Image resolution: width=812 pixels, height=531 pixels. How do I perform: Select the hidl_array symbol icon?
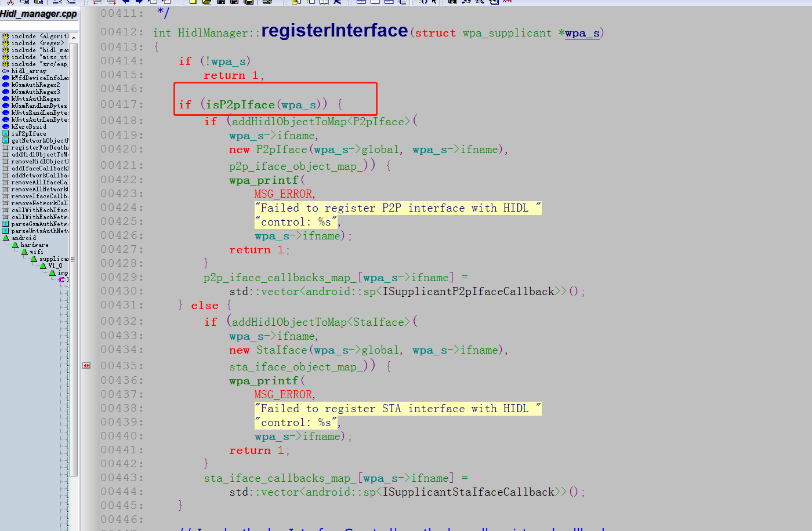click(x=5, y=71)
